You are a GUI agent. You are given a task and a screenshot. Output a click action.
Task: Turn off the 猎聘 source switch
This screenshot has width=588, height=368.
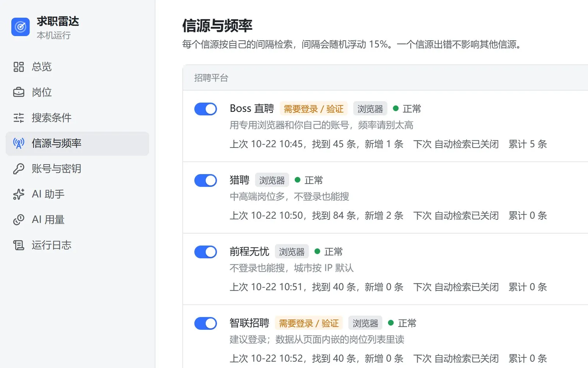point(205,180)
